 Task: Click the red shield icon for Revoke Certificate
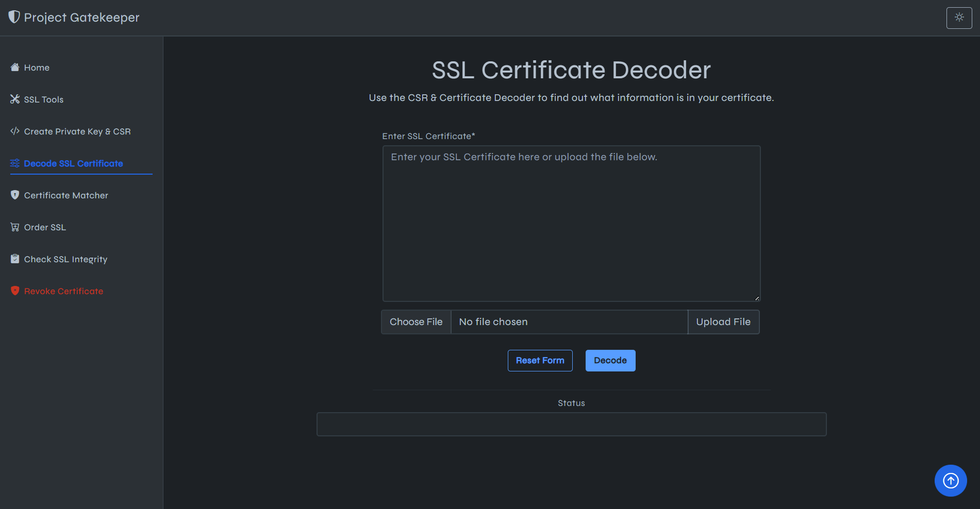pyautogui.click(x=15, y=291)
